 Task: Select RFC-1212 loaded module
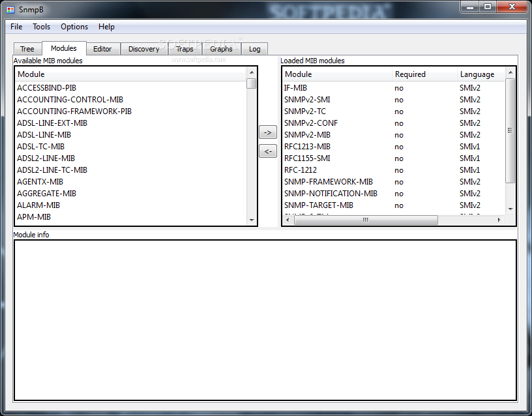(x=301, y=170)
